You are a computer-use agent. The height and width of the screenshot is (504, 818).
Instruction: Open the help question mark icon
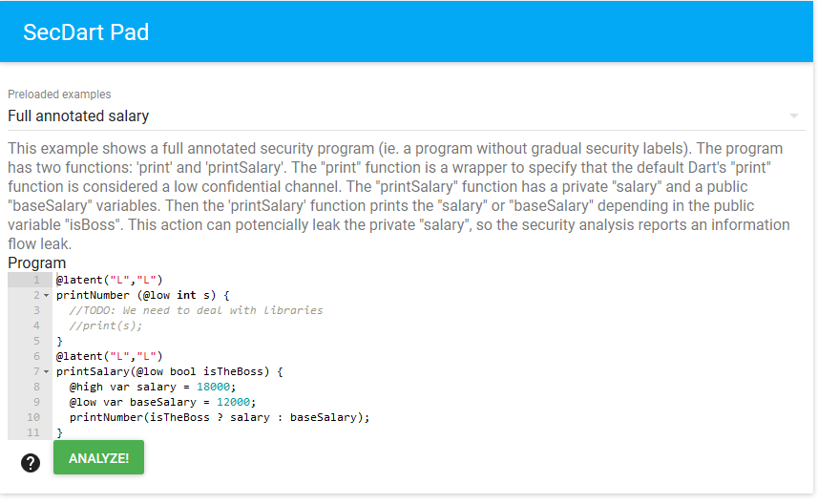[x=31, y=463]
